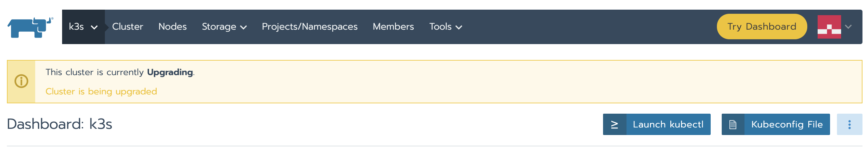Viewport: 868px width, 155px height.
Task: Click the "Cluster is being upgraded" message
Action: click(101, 92)
